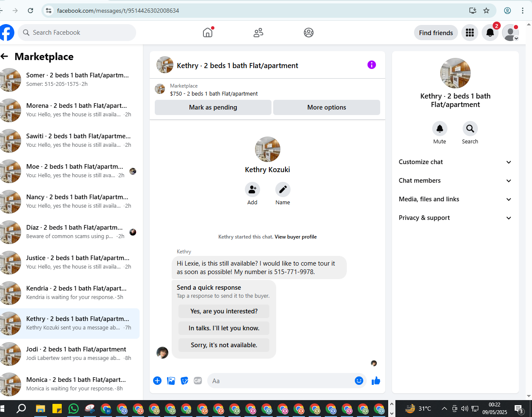Open weather widget showing 31°C
Image resolution: width=532 pixels, height=417 pixels.
418,409
